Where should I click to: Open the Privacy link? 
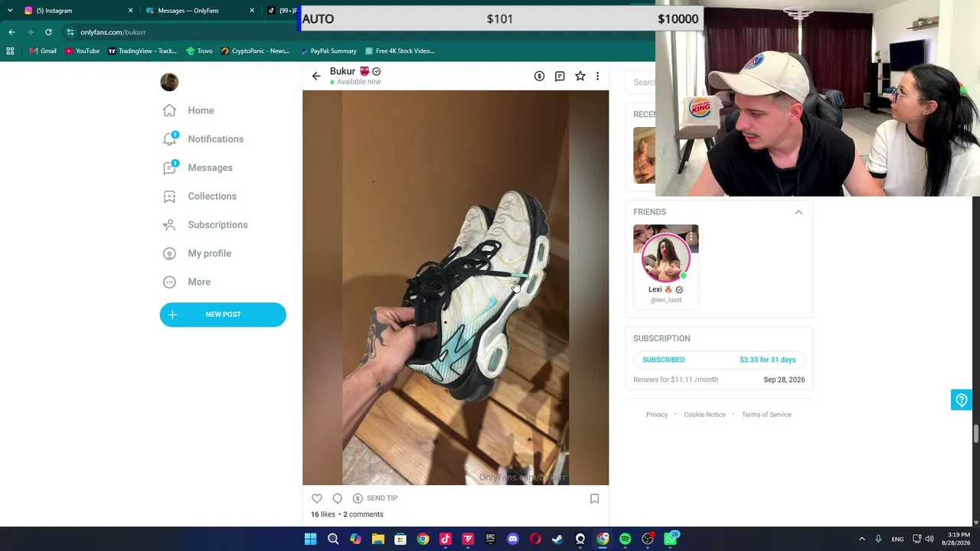point(657,415)
